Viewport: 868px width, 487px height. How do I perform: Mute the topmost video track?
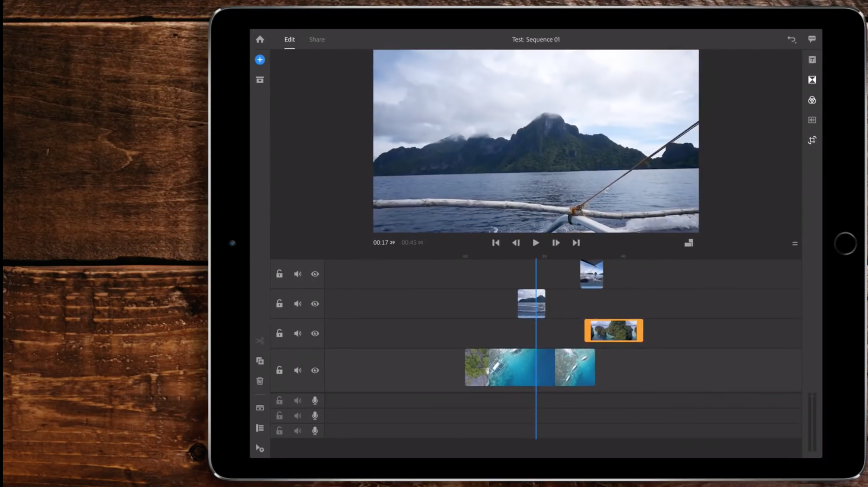tap(298, 274)
